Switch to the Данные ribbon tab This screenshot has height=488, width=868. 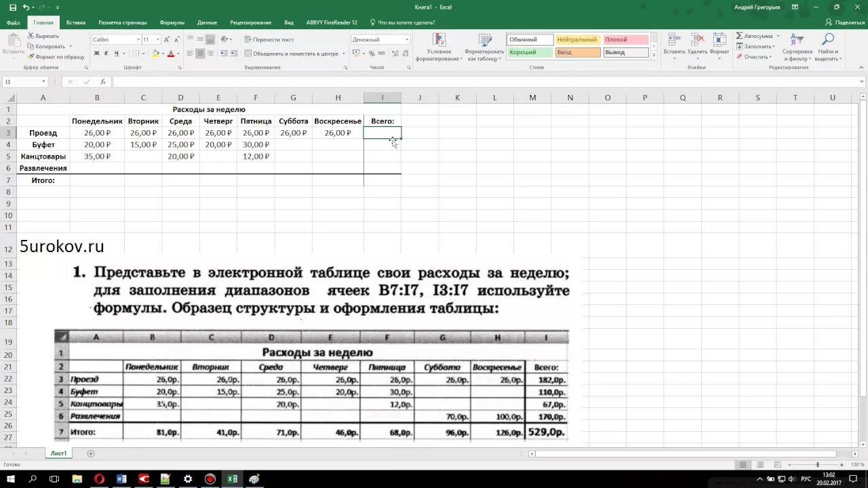tap(208, 22)
